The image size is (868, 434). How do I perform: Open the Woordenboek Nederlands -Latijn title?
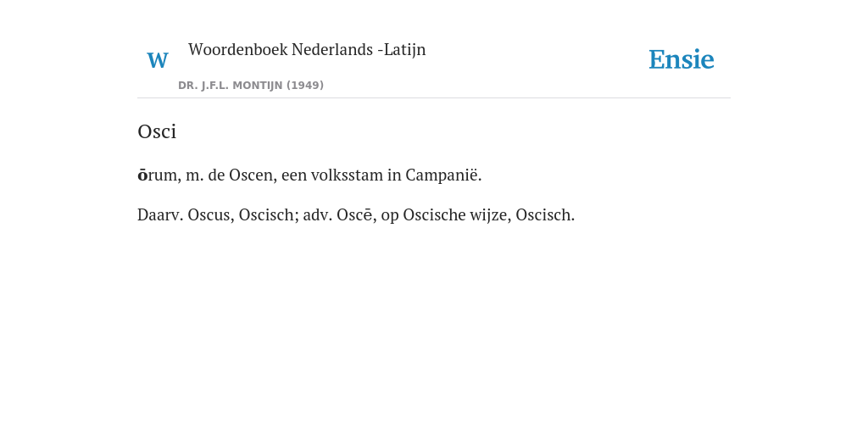[307, 49]
